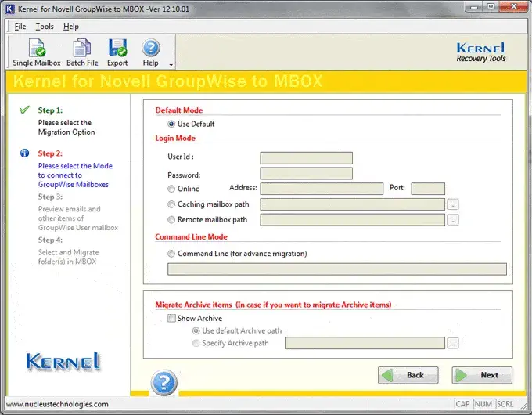Choose the Command Line advance migration option
Image resolution: width=532 pixels, height=415 pixels.
click(x=171, y=254)
